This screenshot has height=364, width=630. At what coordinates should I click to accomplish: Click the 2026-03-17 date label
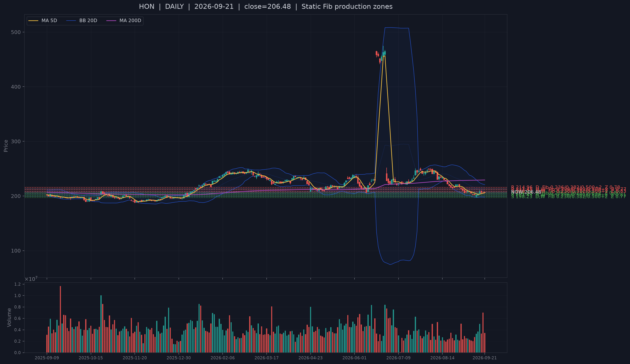266,358
